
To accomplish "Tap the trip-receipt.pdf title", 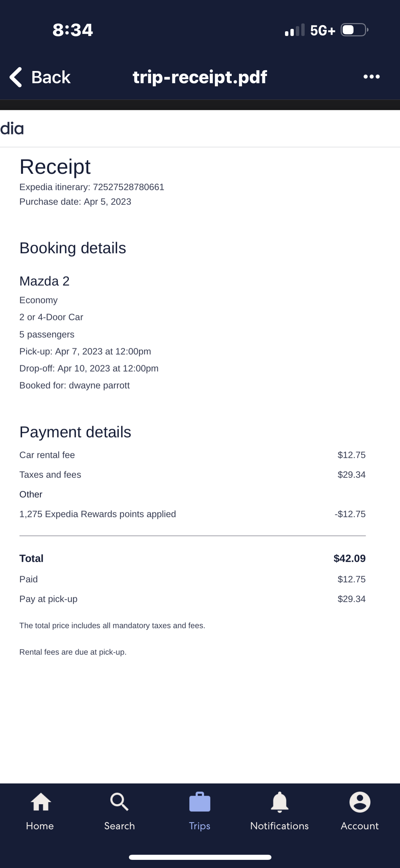I will tap(200, 77).
